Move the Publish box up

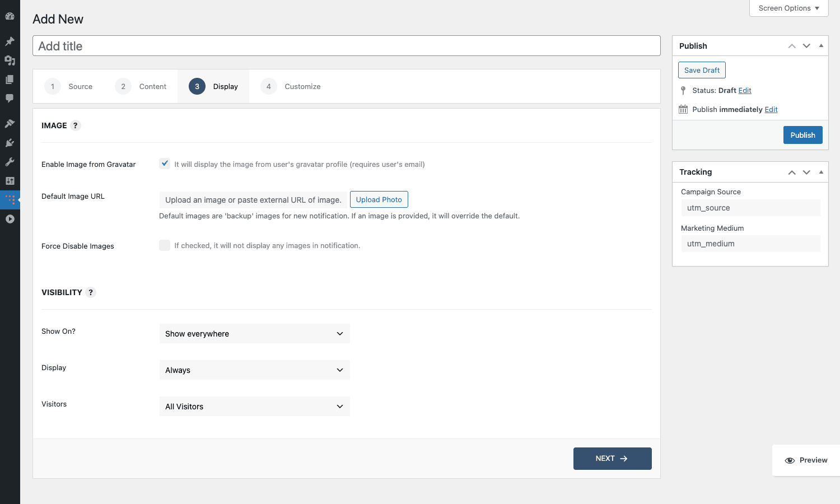(x=792, y=46)
